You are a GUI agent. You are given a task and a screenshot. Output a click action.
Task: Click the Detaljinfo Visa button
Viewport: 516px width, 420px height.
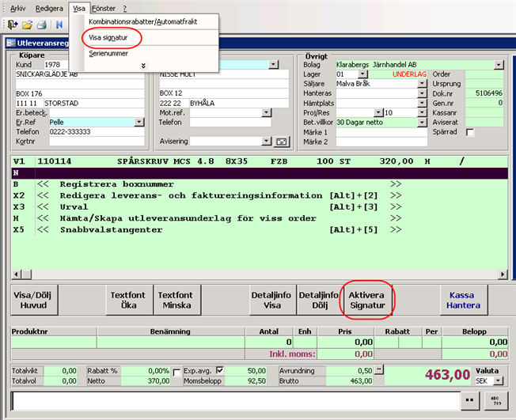click(272, 301)
